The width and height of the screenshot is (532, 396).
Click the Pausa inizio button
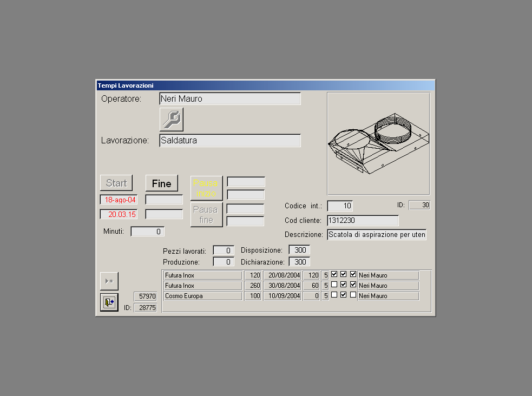click(206, 188)
